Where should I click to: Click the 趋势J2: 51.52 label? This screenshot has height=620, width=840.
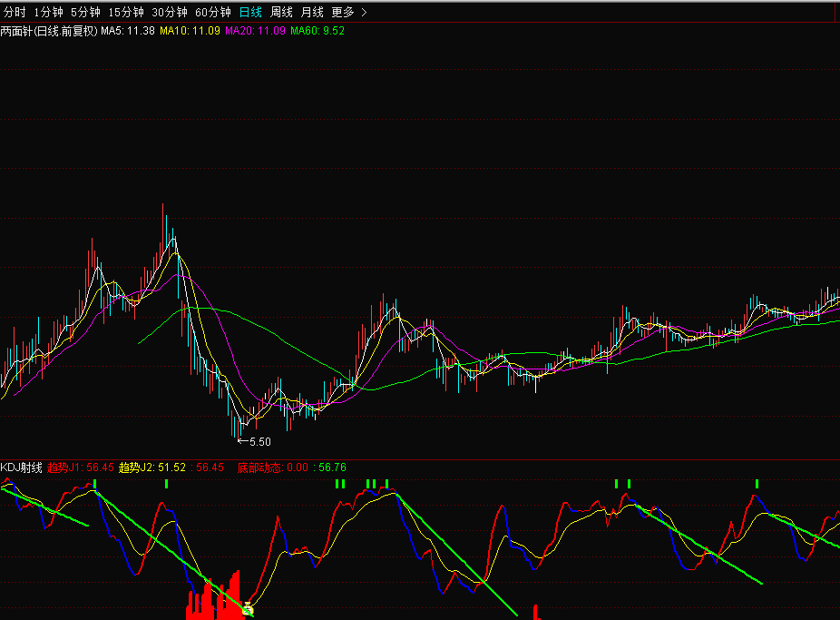[x=152, y=467]
